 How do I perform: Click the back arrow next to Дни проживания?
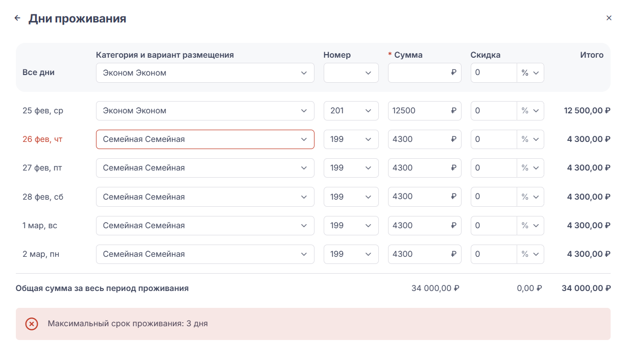17,18
